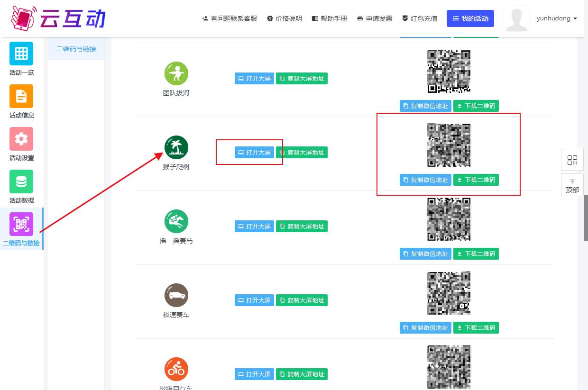Click the 极速赛车 car icon

click(x=176, y=296)
